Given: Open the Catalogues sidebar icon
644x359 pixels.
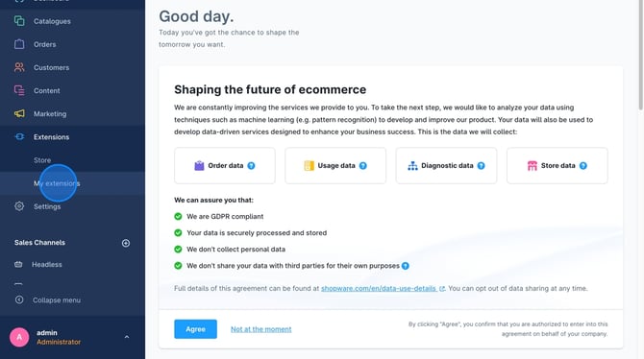Looking at the screenshot, I should (19, 21).
